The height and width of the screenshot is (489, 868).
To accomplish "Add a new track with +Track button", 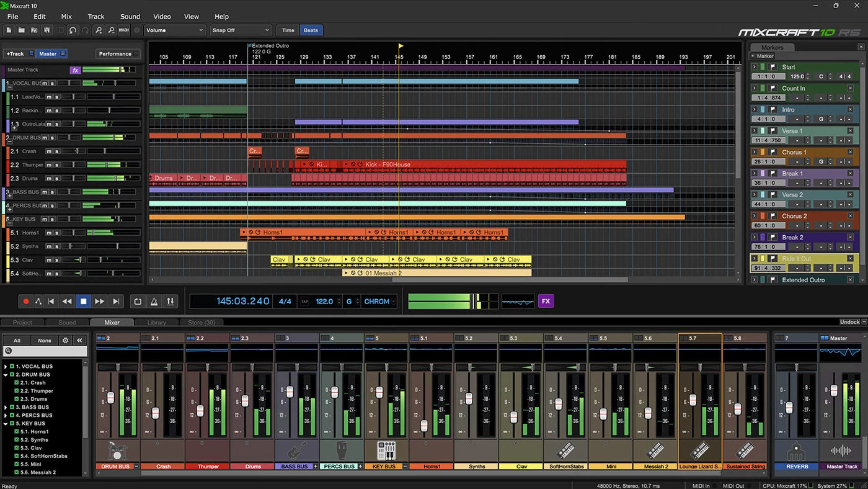I will tap(15, 53).
